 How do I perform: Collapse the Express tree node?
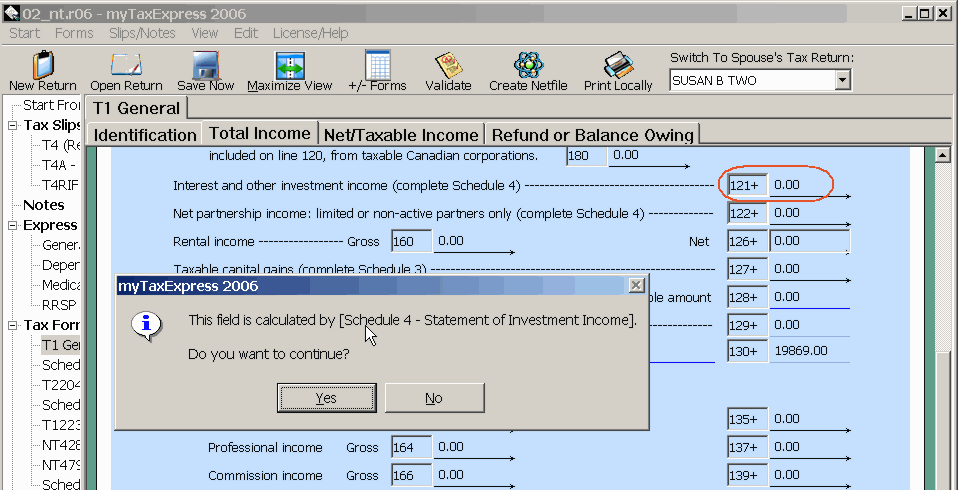(x=13, y=226)
